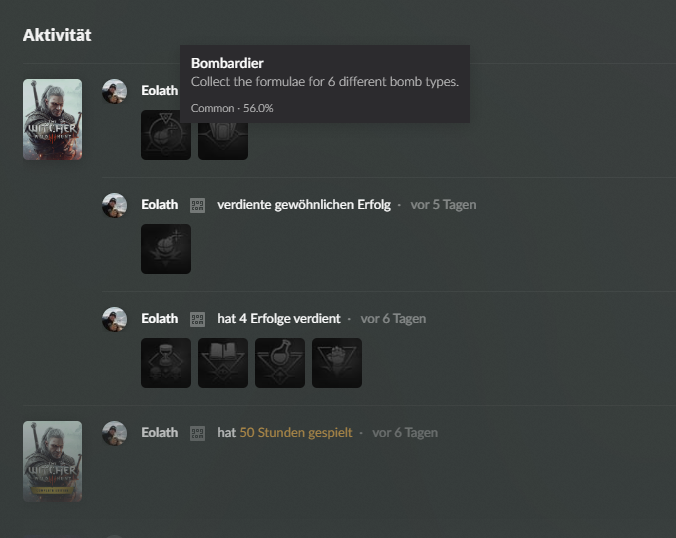Click the hourglass and skulls achievement icon
This screenshot has width=676, height=538.
tap(166, 363)
